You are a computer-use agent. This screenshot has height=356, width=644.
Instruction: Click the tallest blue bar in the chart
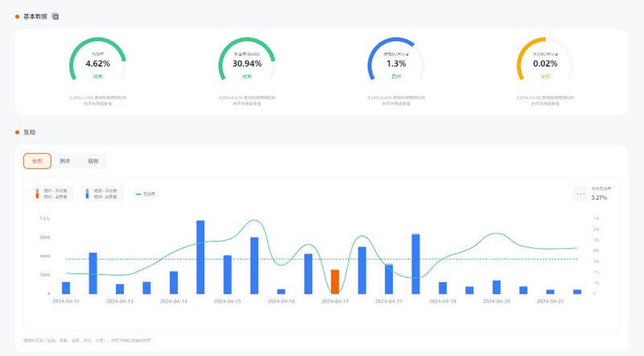pos(200,257)
